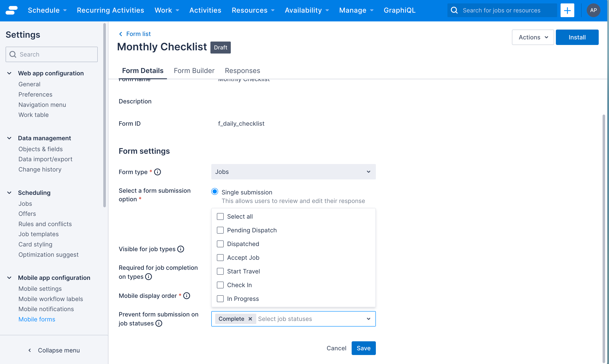Switch to the Responses tab
Image resolution: width=609 pixels, height=364 pixels.
[x=242, y=71]
